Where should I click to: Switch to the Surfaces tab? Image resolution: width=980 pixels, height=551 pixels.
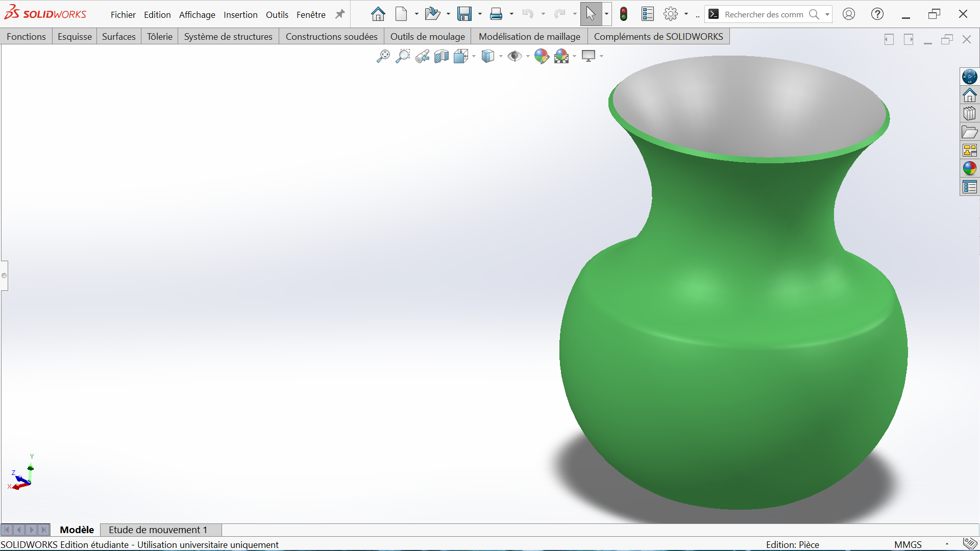click(x=119, y=36)
